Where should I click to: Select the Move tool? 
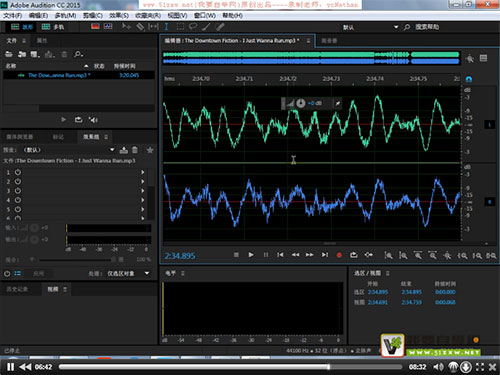[126, 27]
